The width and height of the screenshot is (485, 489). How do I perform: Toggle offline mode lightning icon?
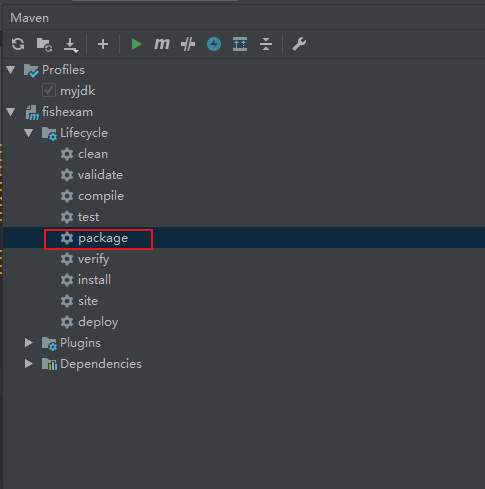pos(214,44)
